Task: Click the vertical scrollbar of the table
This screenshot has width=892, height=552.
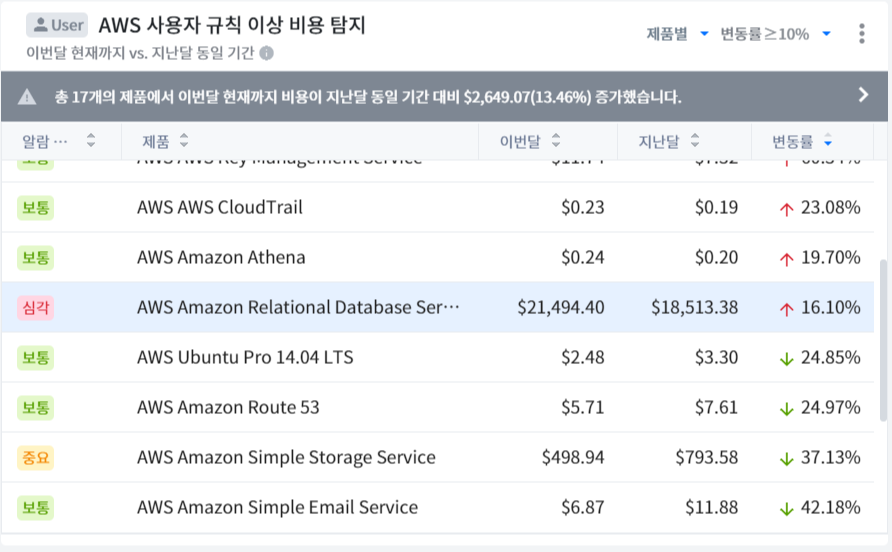Action: click(883, 340)
